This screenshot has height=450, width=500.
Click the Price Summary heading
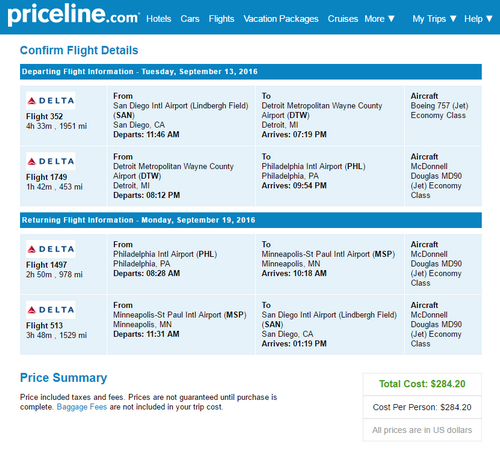click(63, 378)
